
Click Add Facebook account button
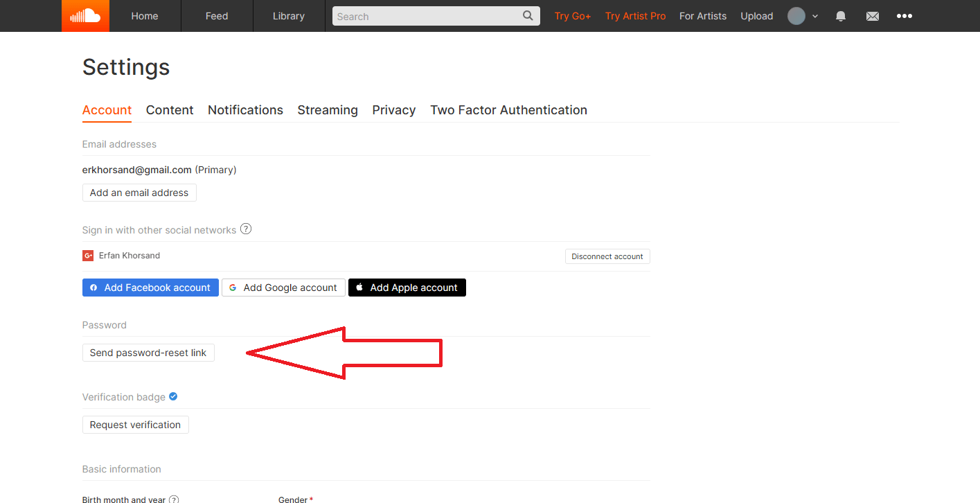(150, 288)
